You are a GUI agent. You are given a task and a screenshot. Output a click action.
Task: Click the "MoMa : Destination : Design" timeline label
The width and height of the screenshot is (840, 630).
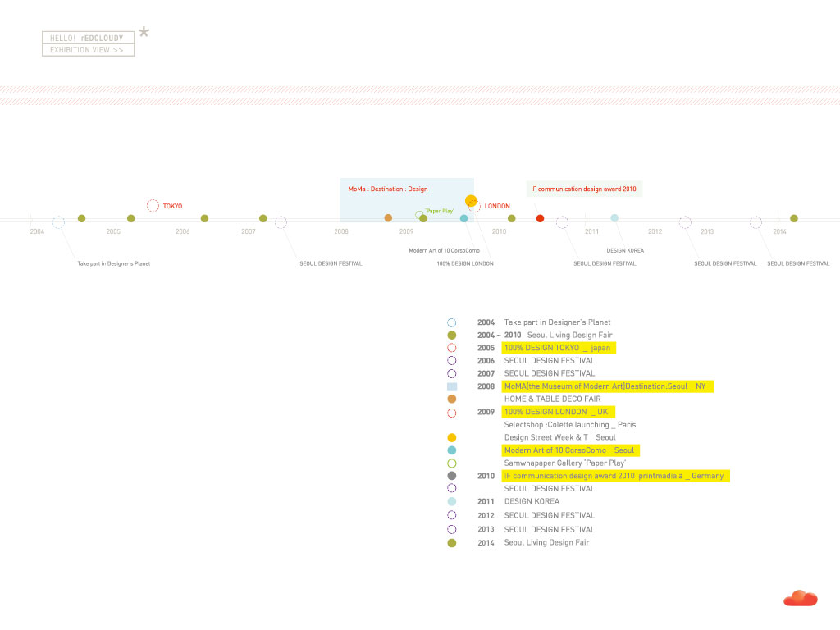pos(388,189)
